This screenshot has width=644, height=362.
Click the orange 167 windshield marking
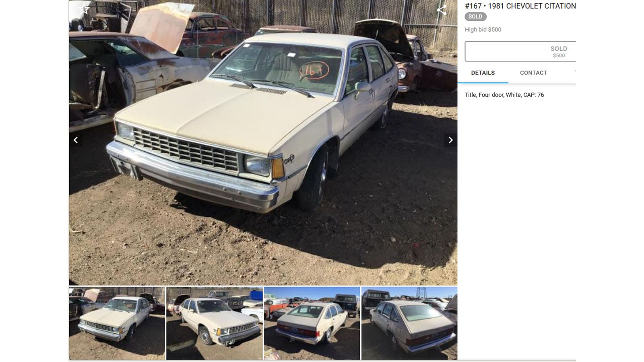click(314, 71)
